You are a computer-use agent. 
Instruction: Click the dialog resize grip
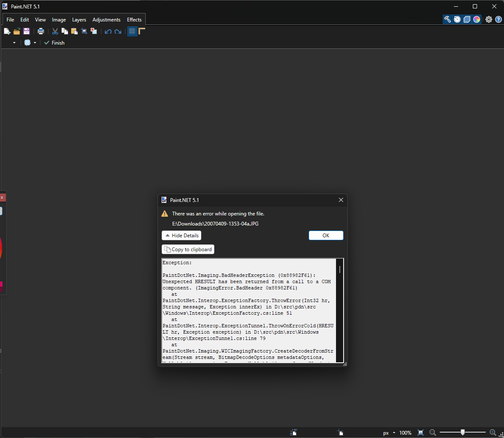click(345, 364)
